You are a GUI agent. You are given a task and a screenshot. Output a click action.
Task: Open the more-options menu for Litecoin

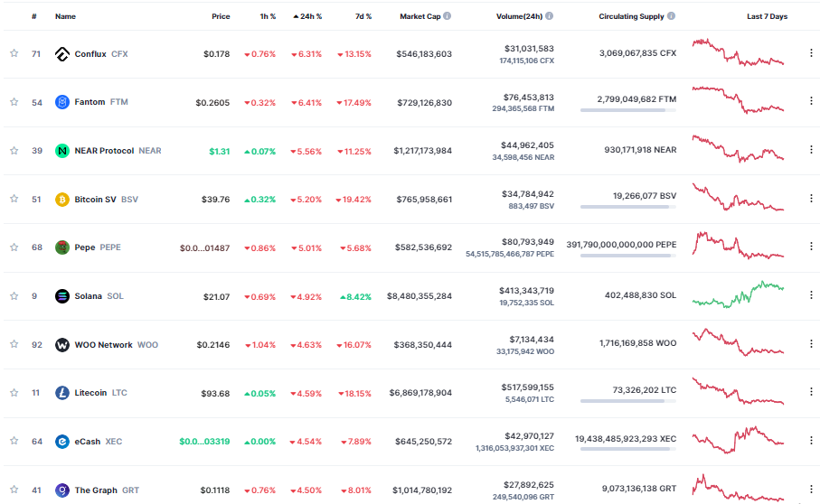810,393
